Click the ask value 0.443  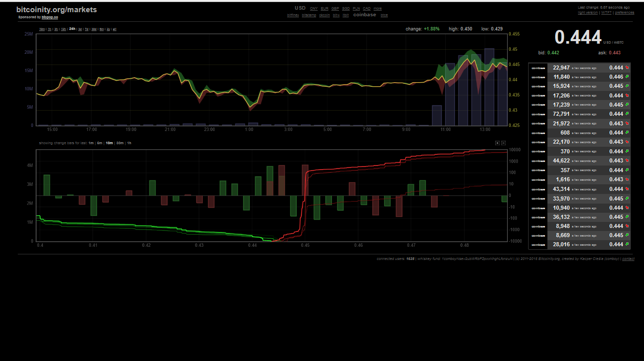click(x=615, y=53)
